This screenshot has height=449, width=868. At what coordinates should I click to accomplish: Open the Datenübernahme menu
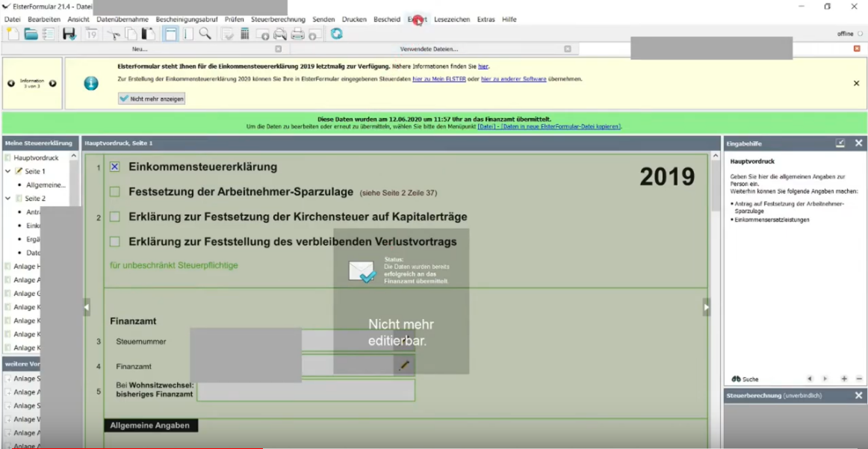coord(123,19)
